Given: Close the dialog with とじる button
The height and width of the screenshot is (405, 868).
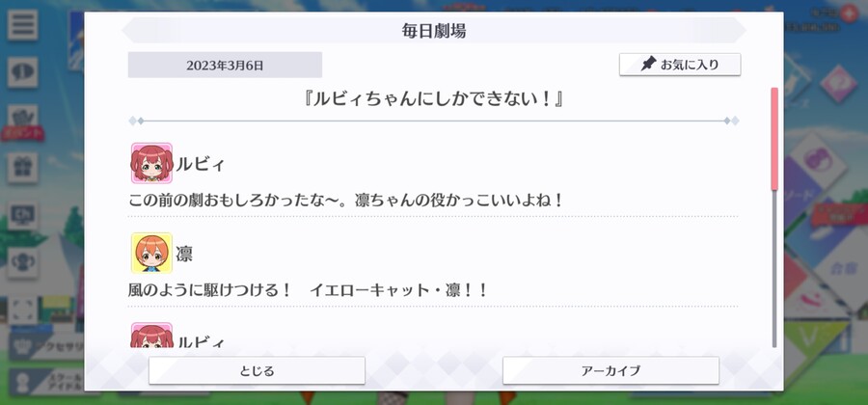Looking at the screenshot, I should (x=257, y=370).
